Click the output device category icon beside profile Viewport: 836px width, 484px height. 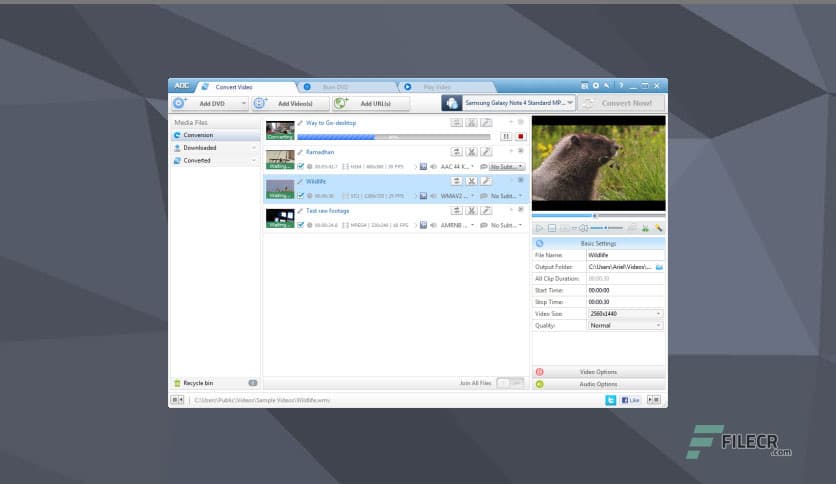(451, 103)
